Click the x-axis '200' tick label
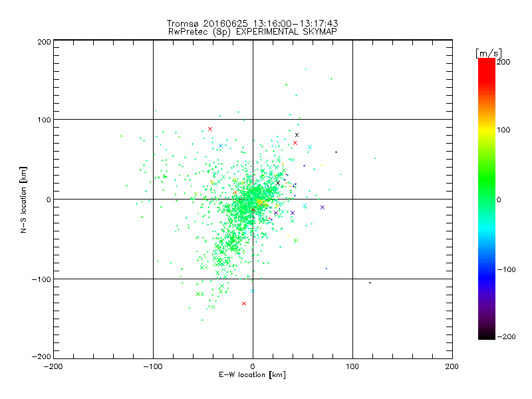 pyautogui.click(x=452, y=366)
